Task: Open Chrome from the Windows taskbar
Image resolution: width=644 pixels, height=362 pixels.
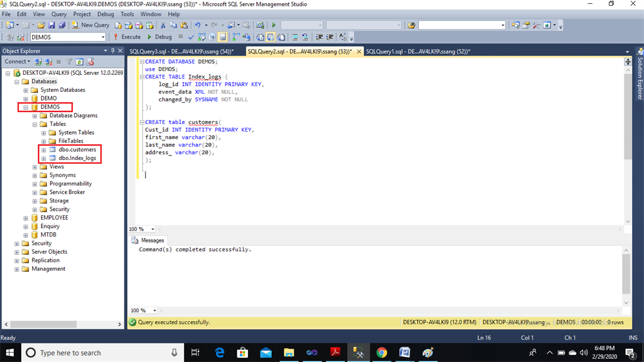Action: [x=381, y=353]
